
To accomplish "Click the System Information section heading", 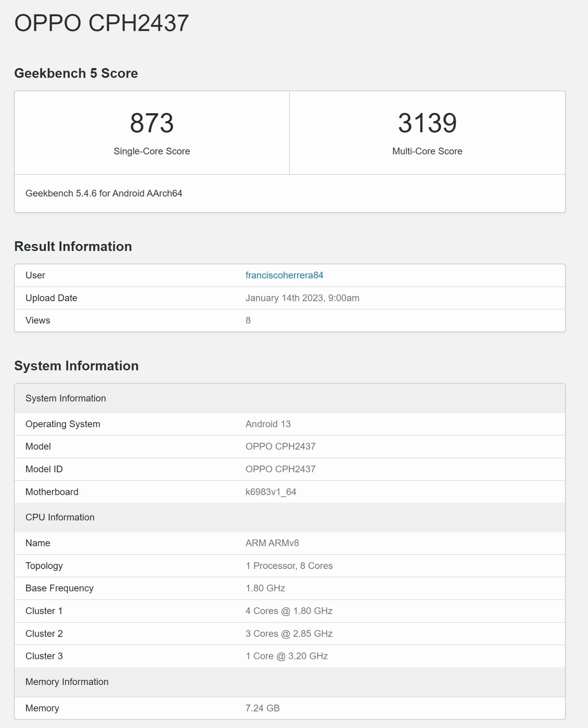I will click(x=76, y=366).
